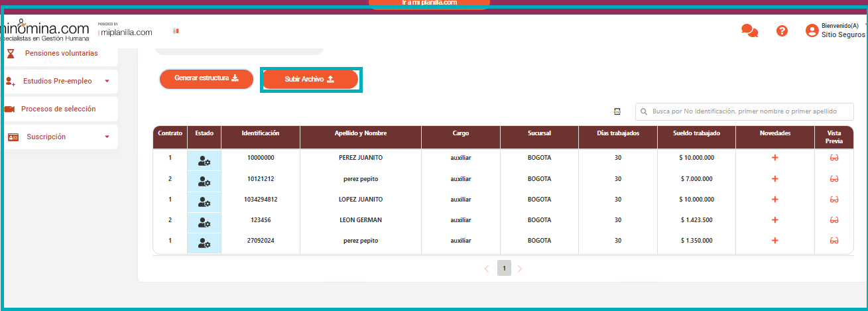Click estado icon for LOPEZ JUANITO
Screen dimensions: 868x311
click(x=204, y=200)
